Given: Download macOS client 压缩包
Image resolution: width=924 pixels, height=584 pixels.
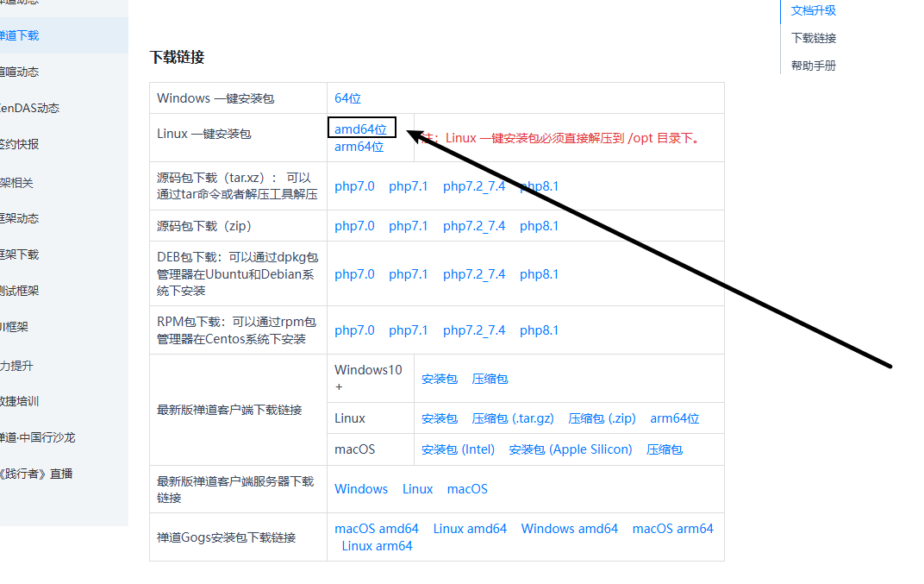Looking at the screenshot, I should pyautogui.click(x=664, y=449).
